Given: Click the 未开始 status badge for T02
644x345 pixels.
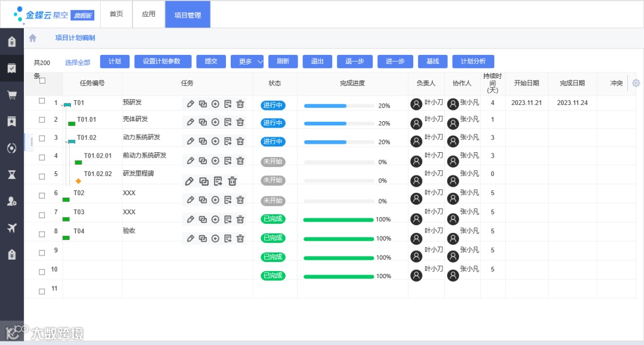Looking at the screenshot, I should click(x=273, y=201).
